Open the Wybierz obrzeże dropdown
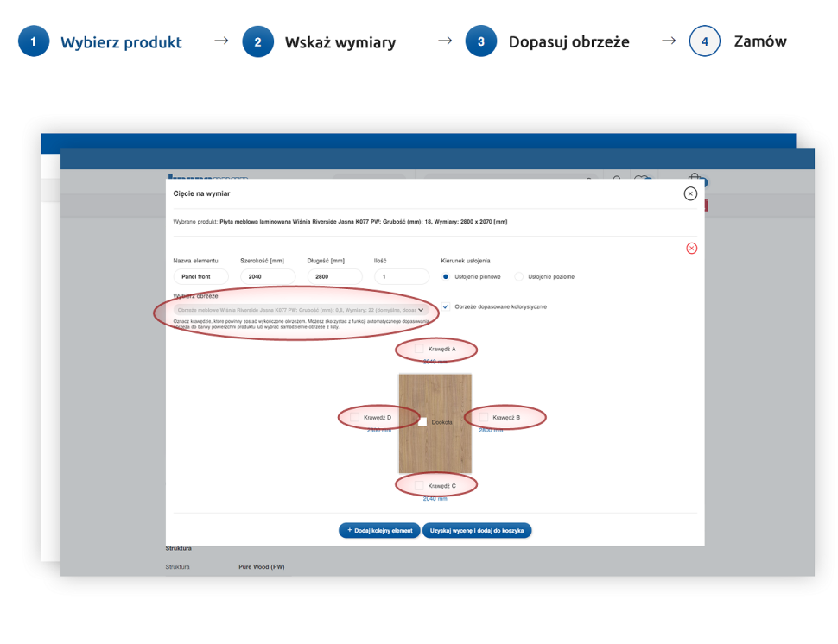Screen dimensions: 838x644 (301, 309)
